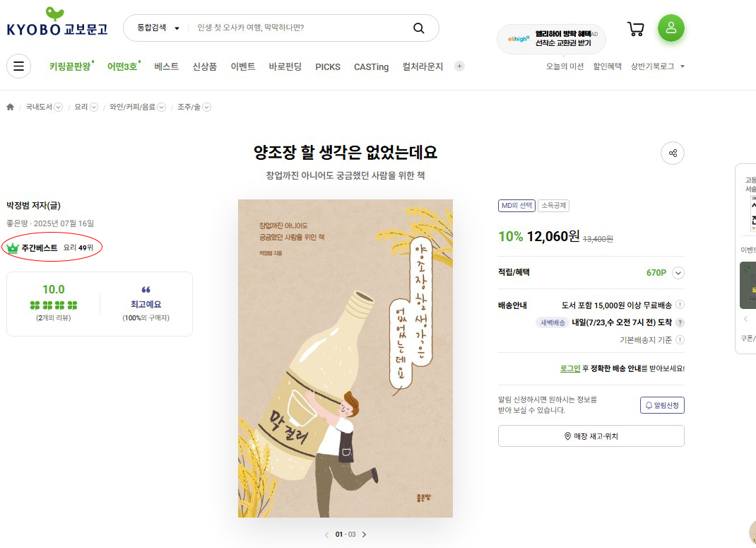Screen dimensions: 756x548
Task: Click into the search input field
Action: pyautogui.click(x=299, y=28)
